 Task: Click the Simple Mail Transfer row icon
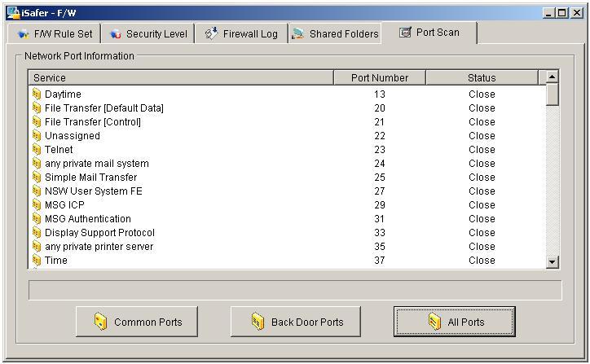37,177
